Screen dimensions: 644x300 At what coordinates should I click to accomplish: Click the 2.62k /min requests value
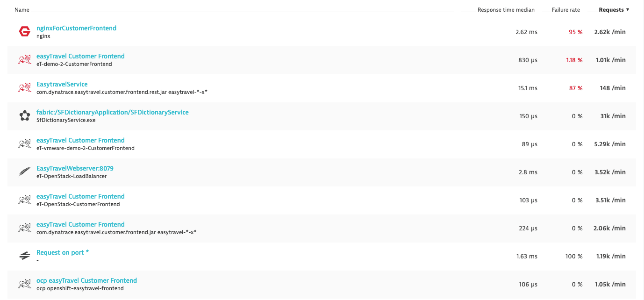(610, 32)
